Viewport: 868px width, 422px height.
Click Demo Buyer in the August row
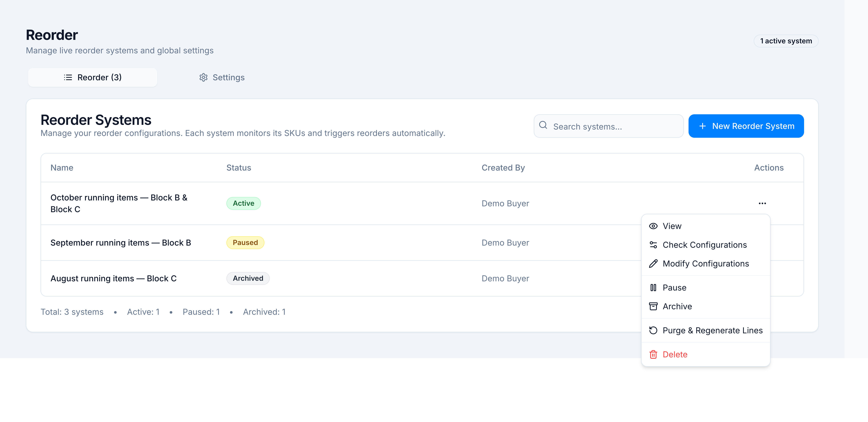[505, 279]
